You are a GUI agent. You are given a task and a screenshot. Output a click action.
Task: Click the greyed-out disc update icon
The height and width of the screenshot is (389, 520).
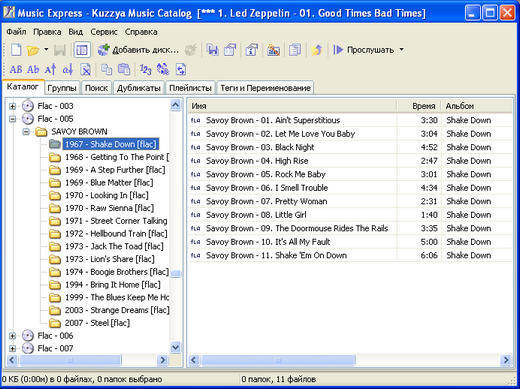tap(191, 50)
